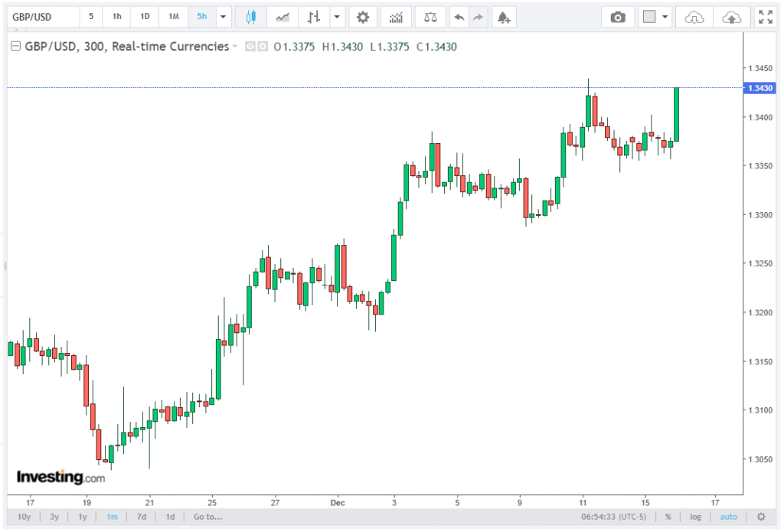Open the indicators panel
The width and height of the screenshot is (784, 532).
[x=396, y=17]
